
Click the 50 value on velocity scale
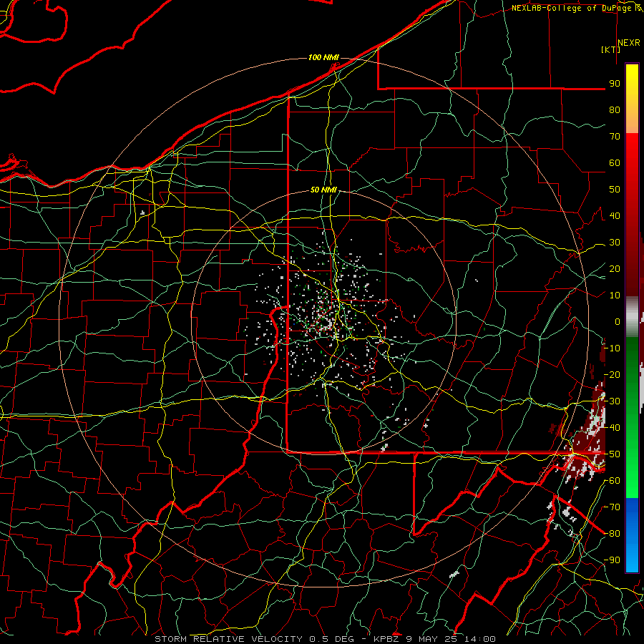coord(615,190)
